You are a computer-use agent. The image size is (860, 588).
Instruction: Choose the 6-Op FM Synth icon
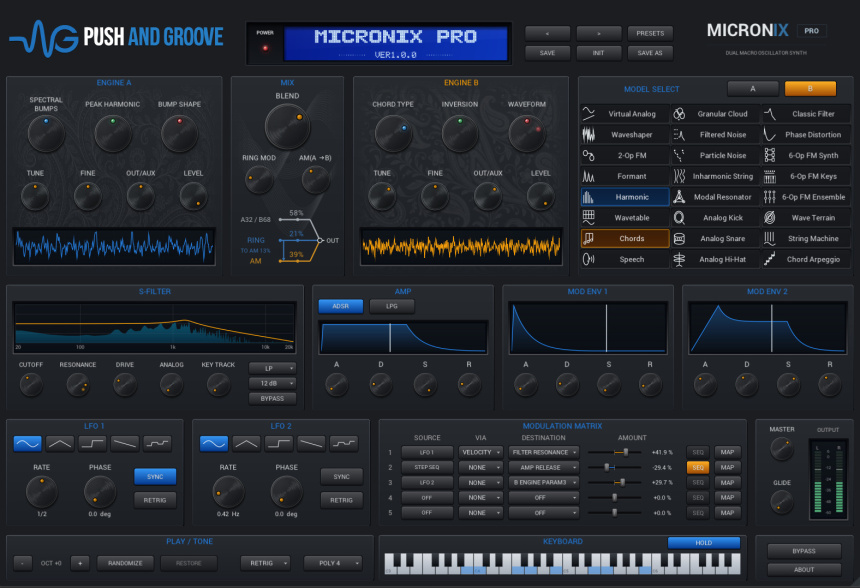(770, 155)
